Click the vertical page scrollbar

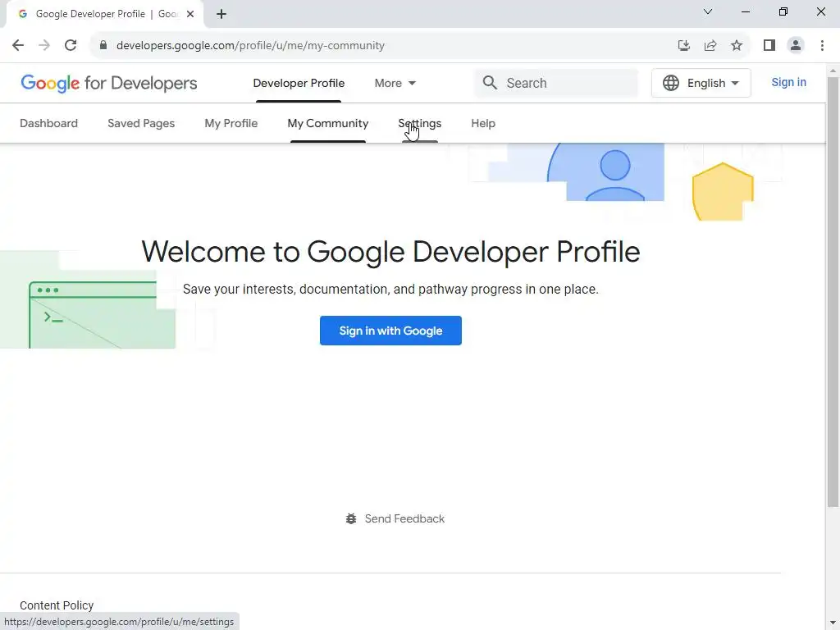[x=833, y=292]
